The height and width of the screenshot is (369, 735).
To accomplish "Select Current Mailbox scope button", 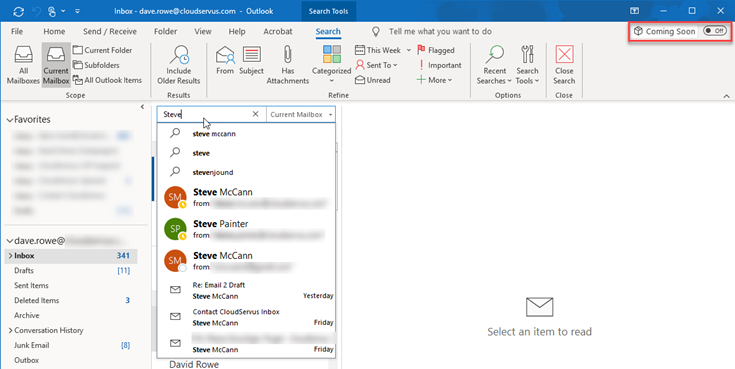I will point(56,65).
